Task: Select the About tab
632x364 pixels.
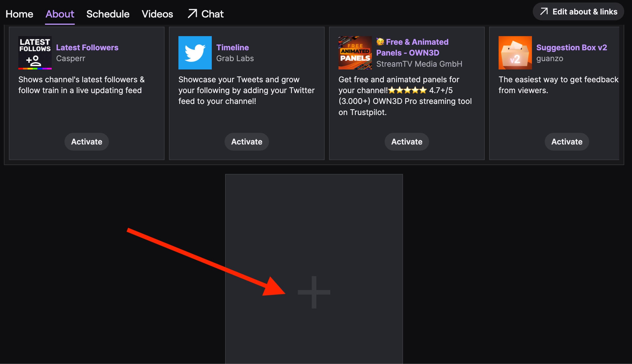Action: [60, 14]
